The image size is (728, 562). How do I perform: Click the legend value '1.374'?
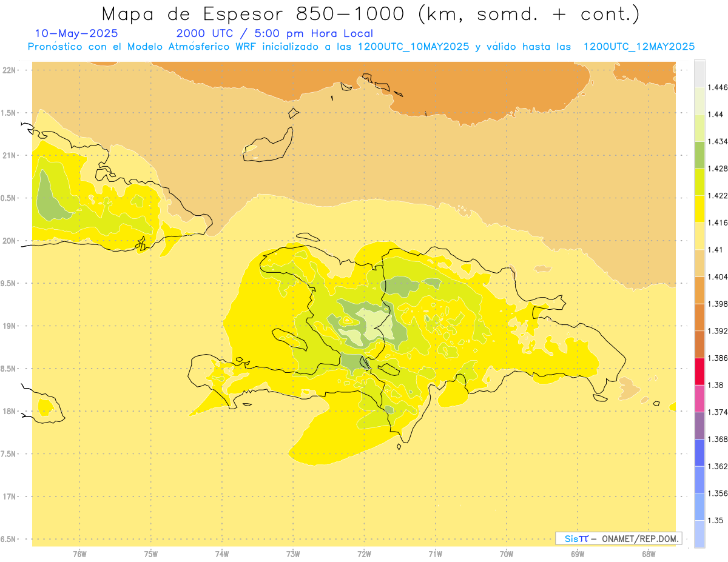[x=718, y=412]
